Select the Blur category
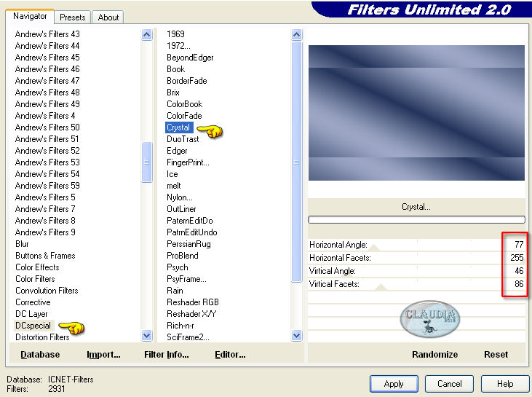Screen dimensions: 532x397 (x=22, y=244)
